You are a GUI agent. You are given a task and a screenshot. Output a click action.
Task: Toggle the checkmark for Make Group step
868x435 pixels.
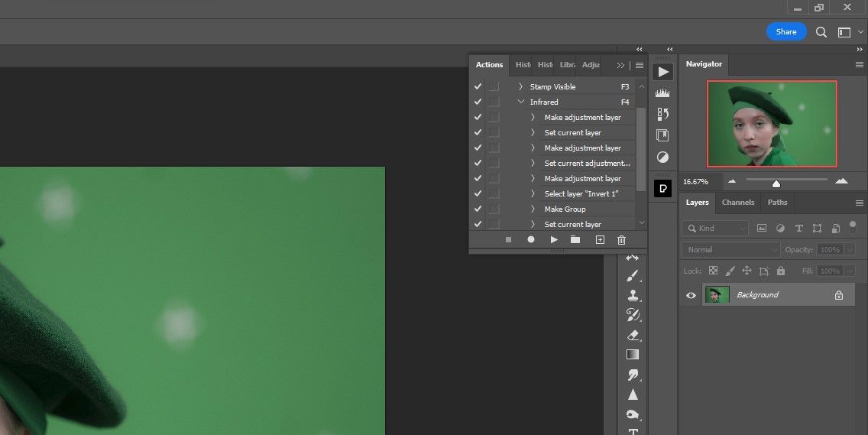tap(478, 209)
